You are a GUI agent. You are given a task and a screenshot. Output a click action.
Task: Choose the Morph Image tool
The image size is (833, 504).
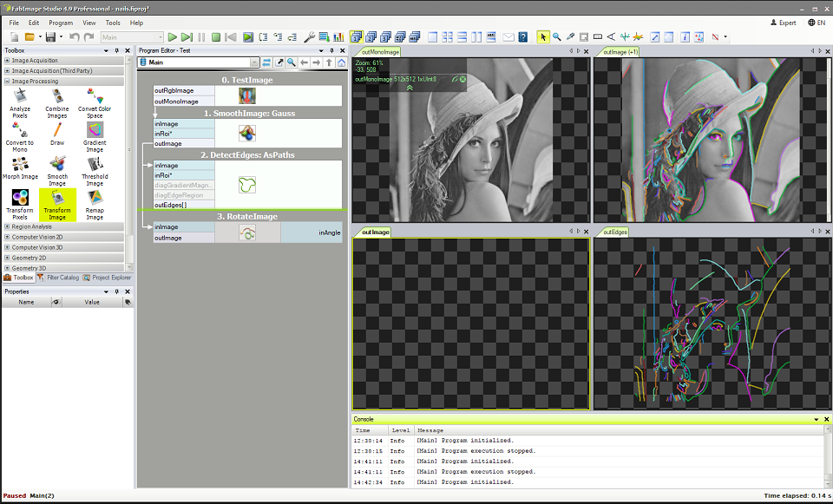[x=20, y=167]
